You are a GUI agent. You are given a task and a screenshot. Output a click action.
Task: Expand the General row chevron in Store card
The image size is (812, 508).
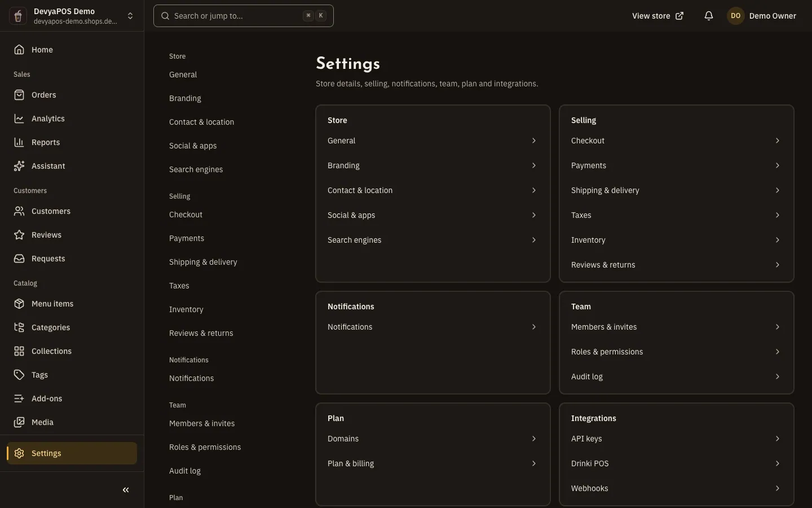(x=533, y=141)
